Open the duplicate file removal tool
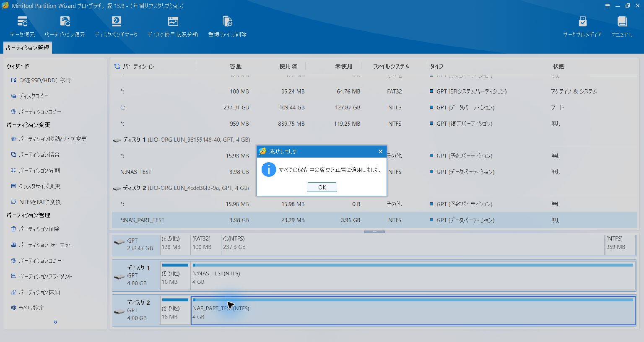 pyautogui.click(x=227, y=27)
